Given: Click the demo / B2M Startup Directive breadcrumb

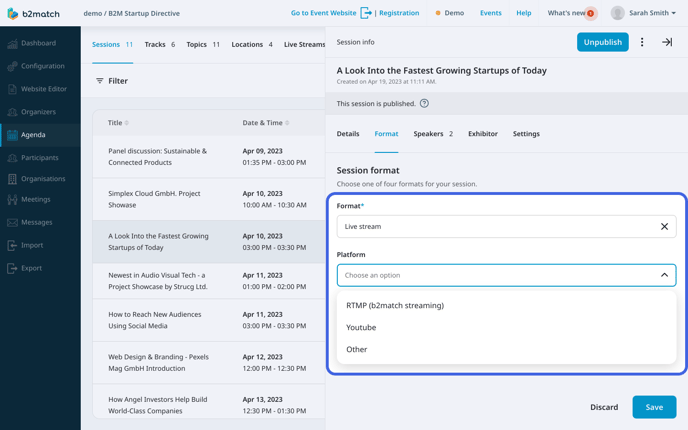Looking at the screenshot, I should [x=132, y=13].
